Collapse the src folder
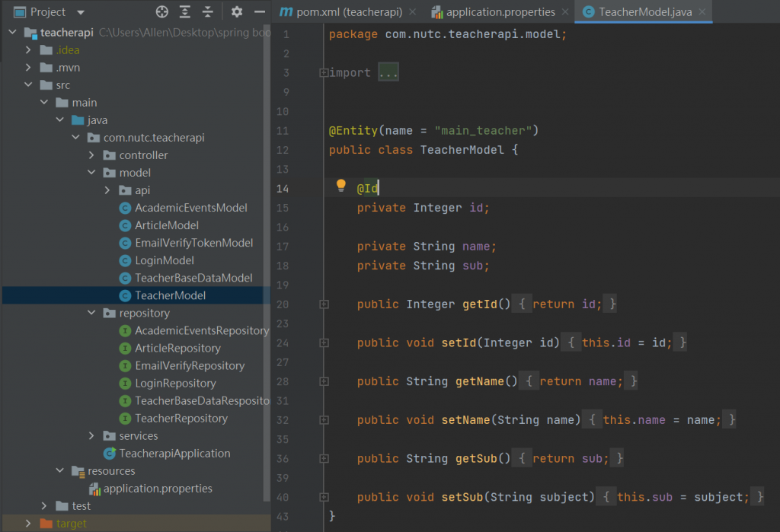 (28, 84)
